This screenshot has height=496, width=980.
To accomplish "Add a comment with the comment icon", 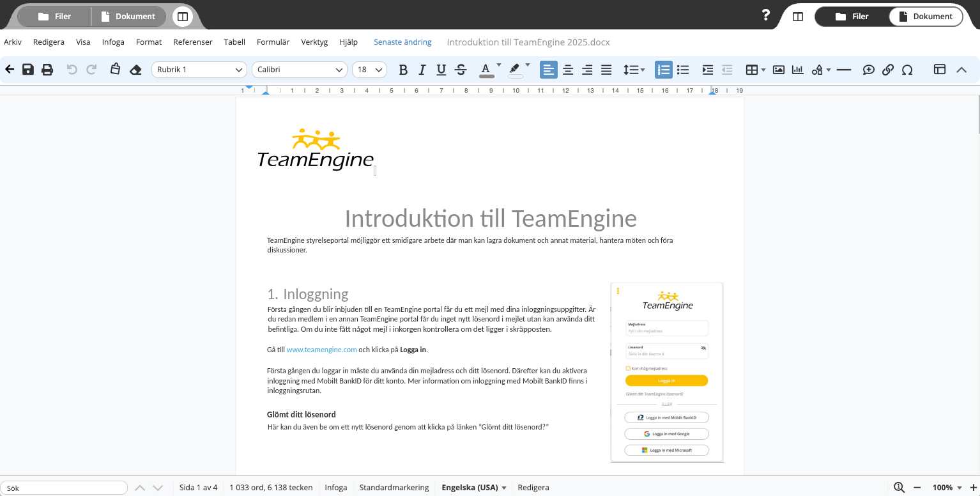I will (869, 70).
